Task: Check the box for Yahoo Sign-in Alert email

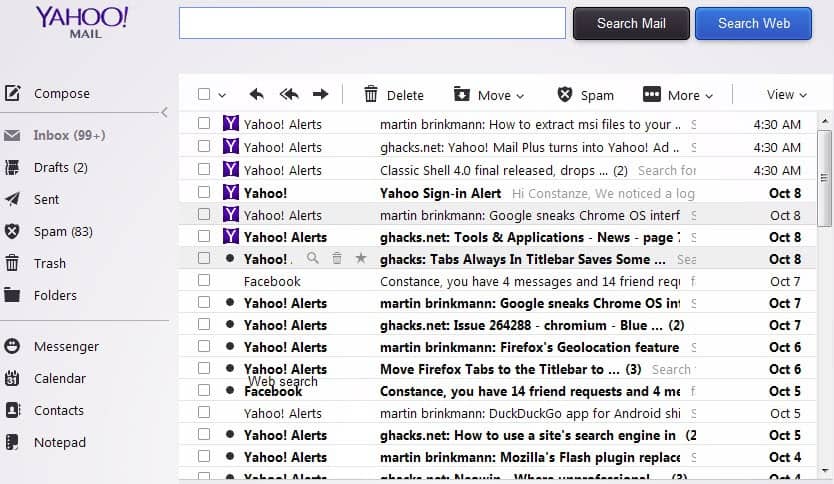Action: pyautogui.click(x=204, y=193)
